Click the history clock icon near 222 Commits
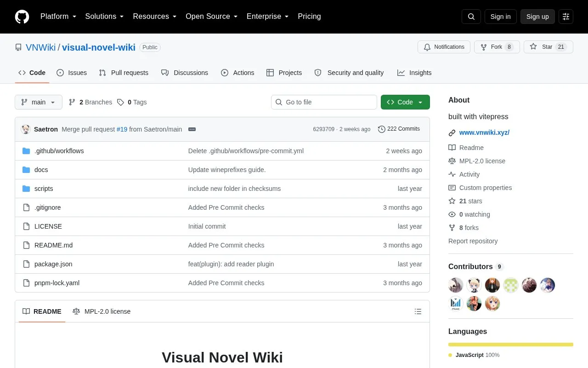 coord(381,129)
